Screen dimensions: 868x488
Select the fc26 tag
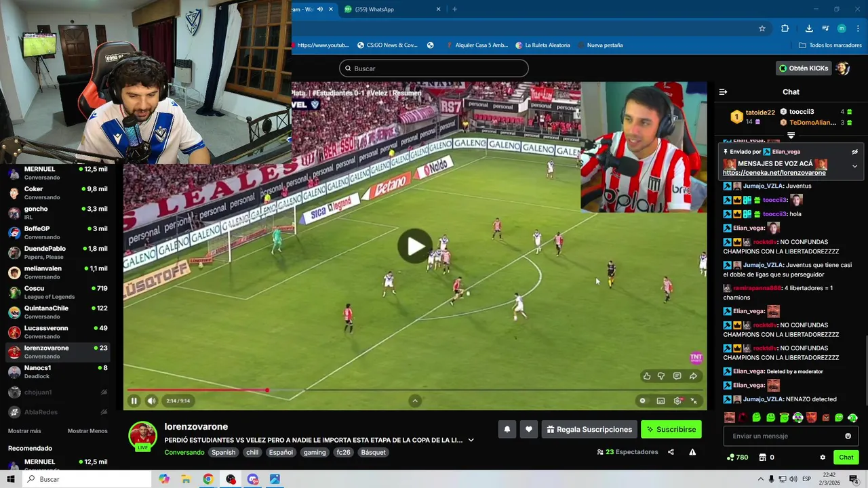pyautogui.click(x=344, y=452)
